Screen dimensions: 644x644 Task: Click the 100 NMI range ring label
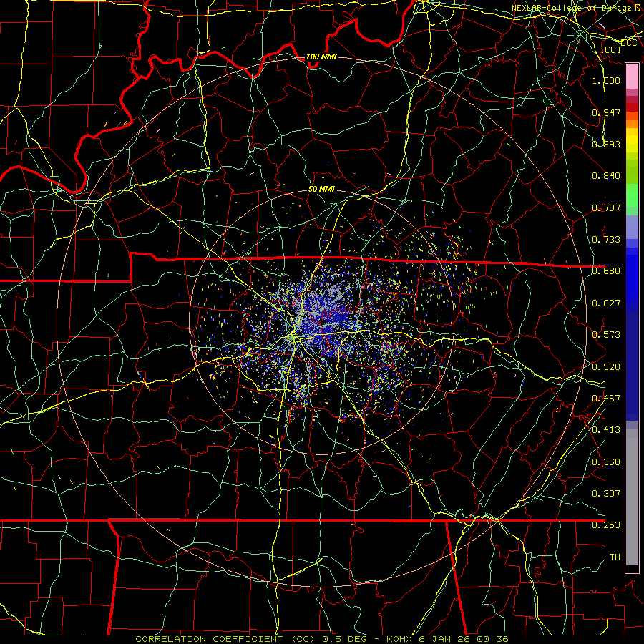[x=321, y=57]
